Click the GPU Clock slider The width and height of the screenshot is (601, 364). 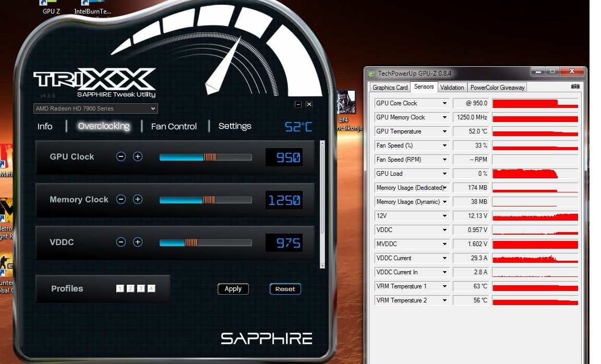(x=206, y=157)
